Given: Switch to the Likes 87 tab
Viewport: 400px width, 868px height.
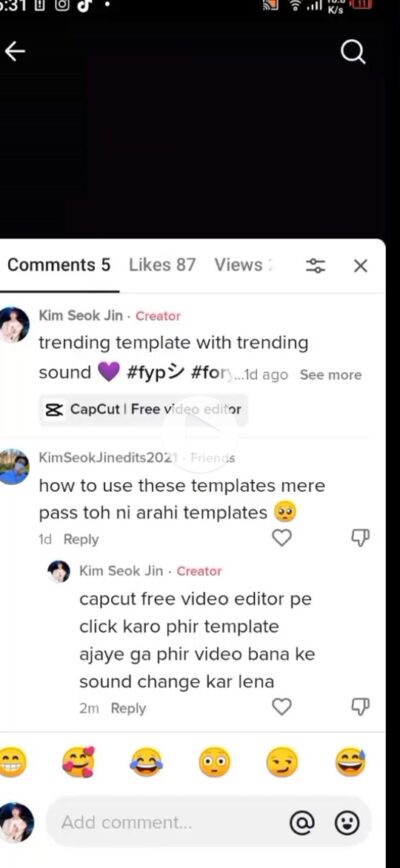Looking at the screenshot, I should pyautogui.click(x=162, y=265).
